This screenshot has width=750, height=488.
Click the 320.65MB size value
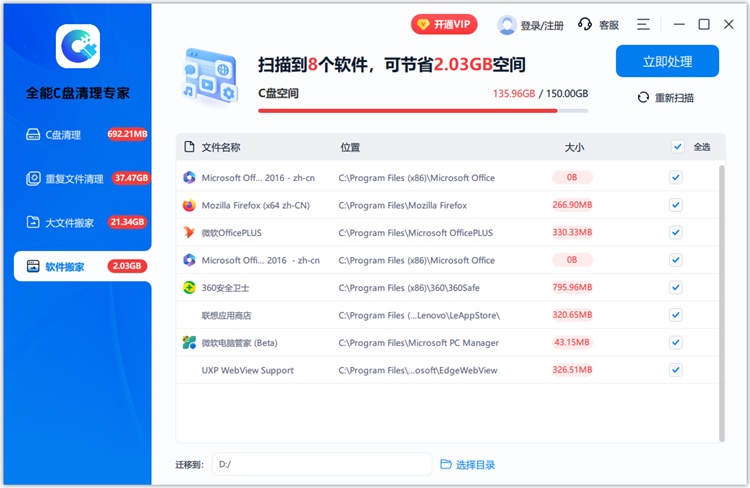click(572, 315)
